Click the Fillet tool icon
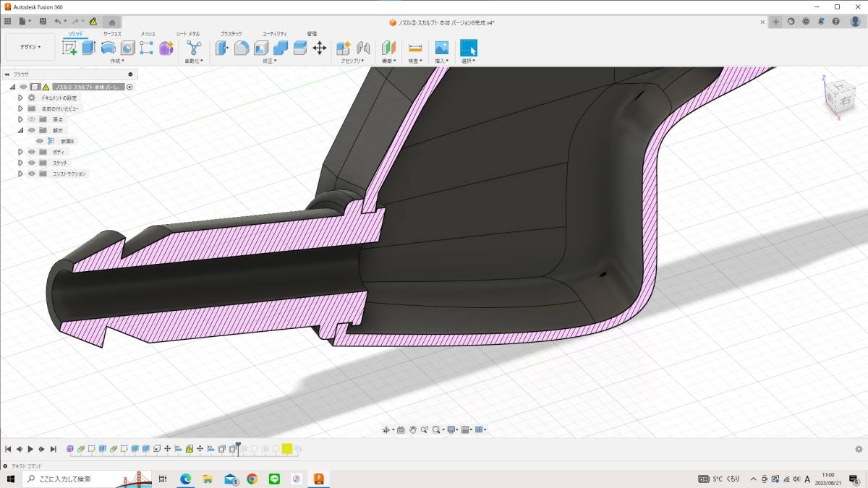868x488 pixels. tap(242, 48)
